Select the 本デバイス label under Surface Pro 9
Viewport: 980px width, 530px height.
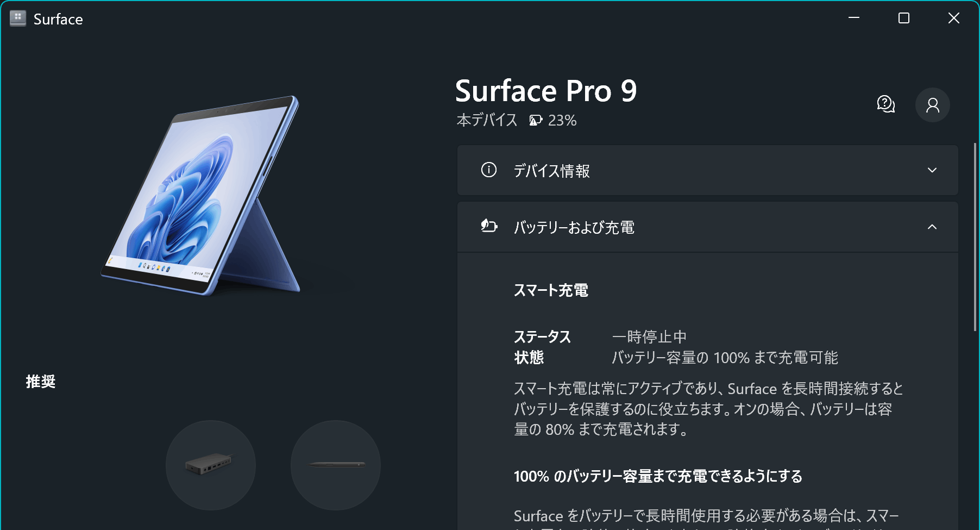487,120
